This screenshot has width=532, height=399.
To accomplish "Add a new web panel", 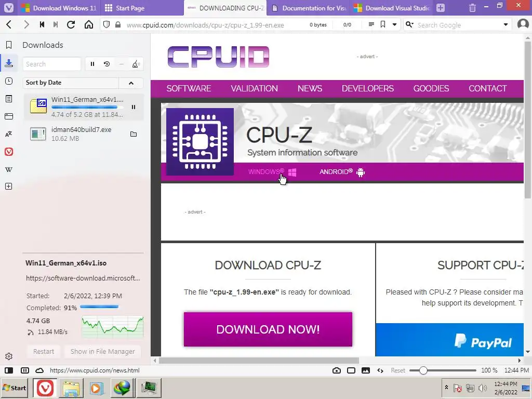I will [9, 187].
